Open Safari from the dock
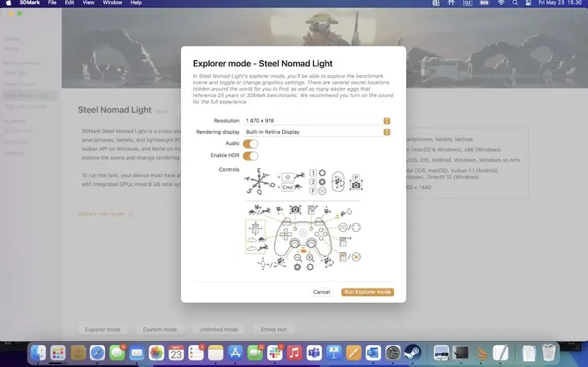588x367 pixels. (x=97, y=353)
